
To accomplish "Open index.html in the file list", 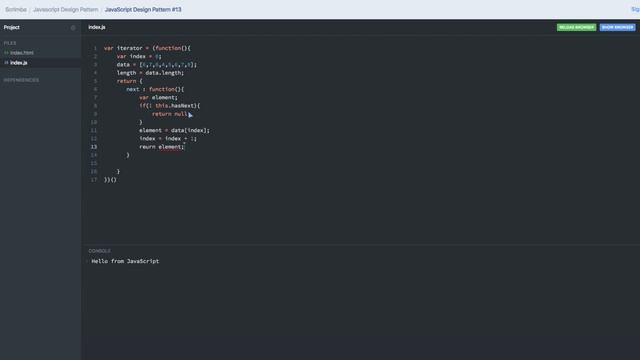I will [x=22, y=53].
